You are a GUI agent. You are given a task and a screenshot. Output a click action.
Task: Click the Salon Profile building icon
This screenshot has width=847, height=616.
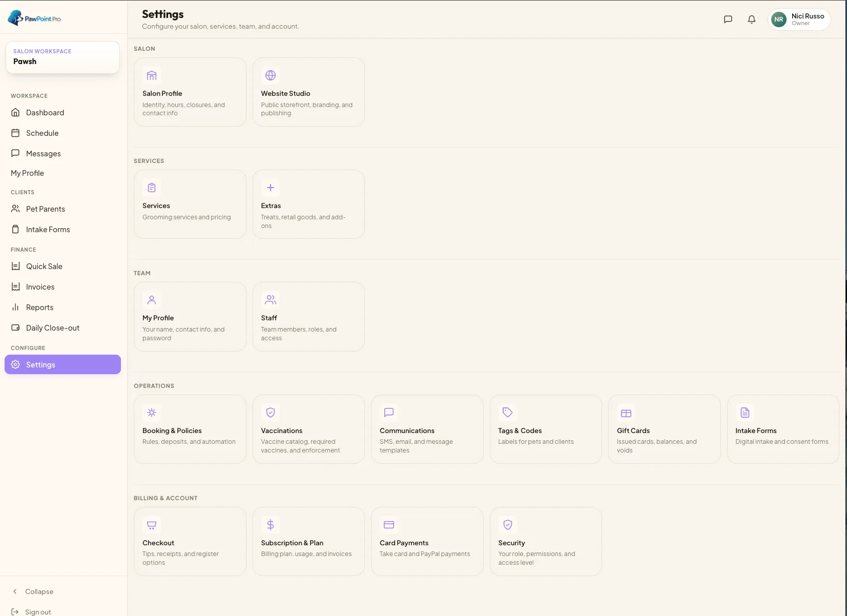(x=152, y=76)
